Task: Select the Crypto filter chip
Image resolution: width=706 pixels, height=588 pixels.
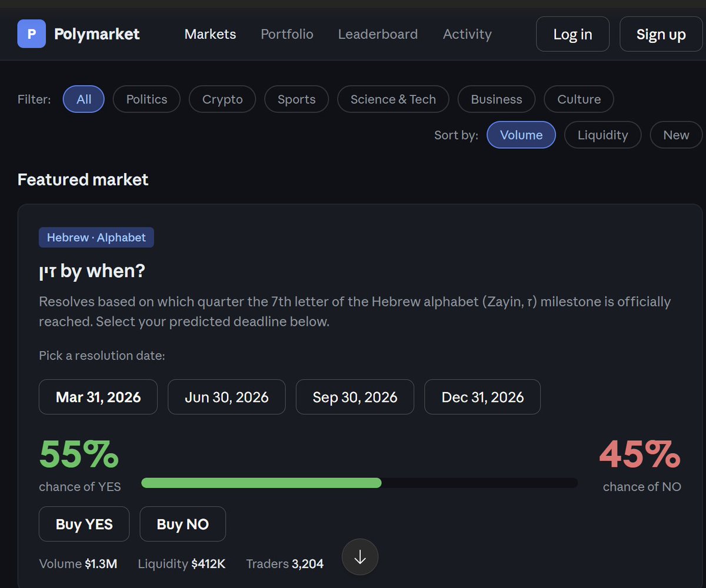Action: (x=222, y=99)
